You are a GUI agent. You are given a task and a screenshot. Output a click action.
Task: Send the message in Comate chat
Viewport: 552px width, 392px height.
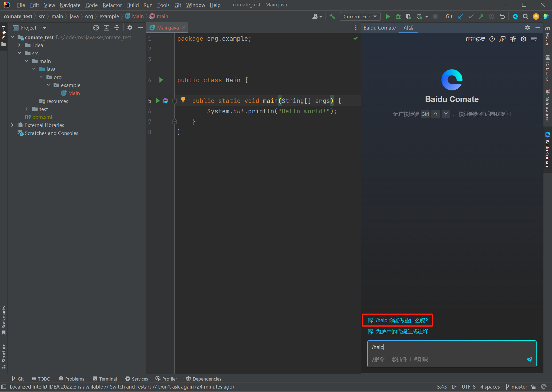529,359
